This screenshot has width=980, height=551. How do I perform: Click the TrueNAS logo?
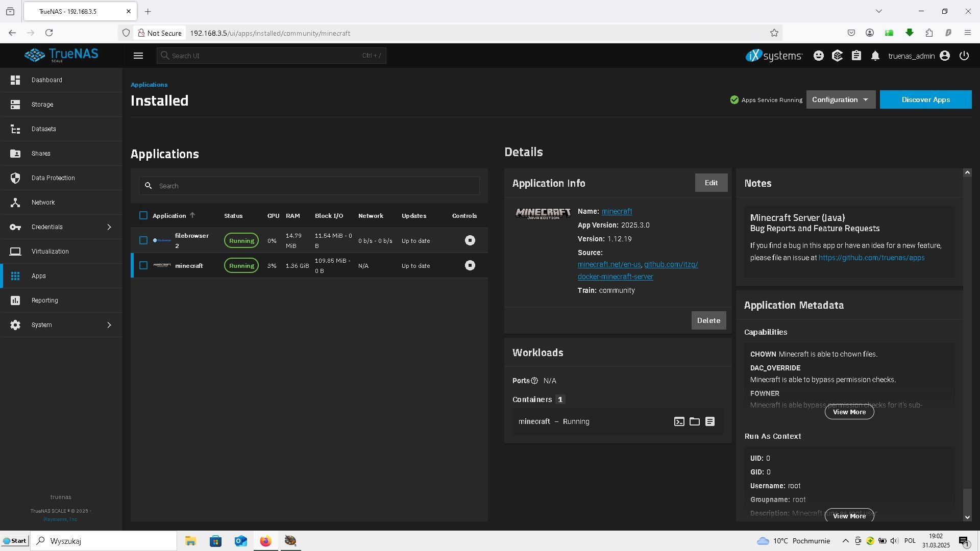[61, 55]
